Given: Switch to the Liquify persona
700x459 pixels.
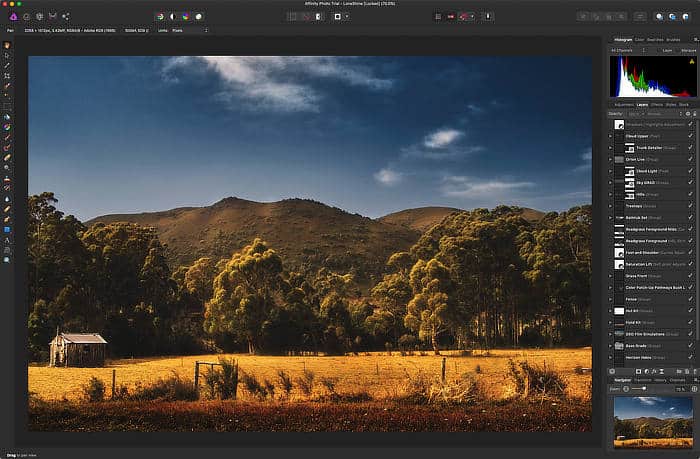Looking at the screenshot, I should (26, 17).
